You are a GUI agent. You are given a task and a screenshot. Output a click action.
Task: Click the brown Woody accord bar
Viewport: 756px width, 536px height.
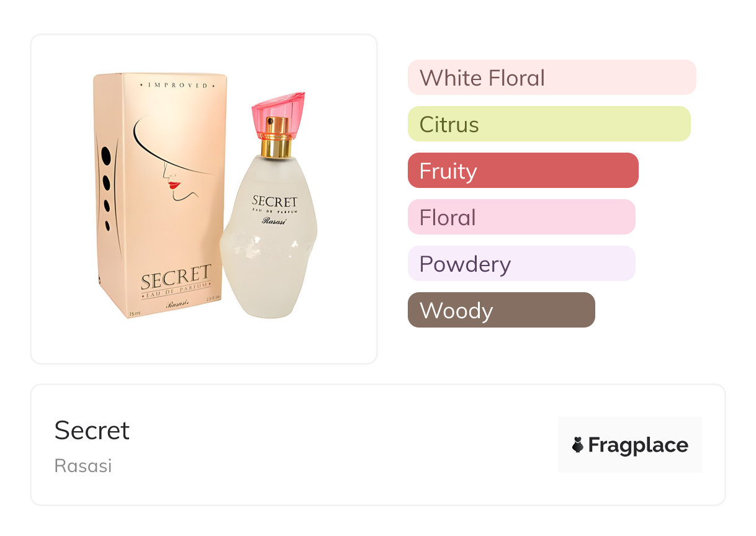pyautogui.click(x=501, y=310)
